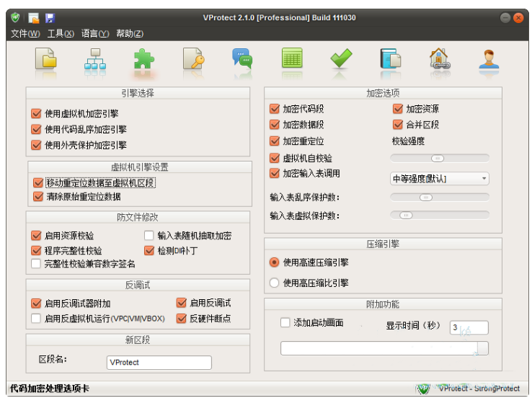532x398 pixels.
Task: Open the user person icon
Action: point(489,58)
